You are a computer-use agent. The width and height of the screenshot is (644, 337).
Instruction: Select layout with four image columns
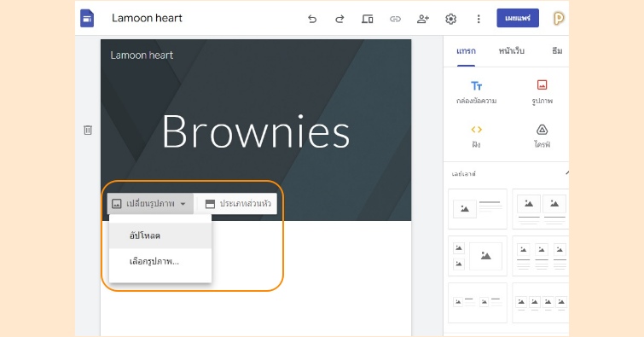tap(541, 303)
